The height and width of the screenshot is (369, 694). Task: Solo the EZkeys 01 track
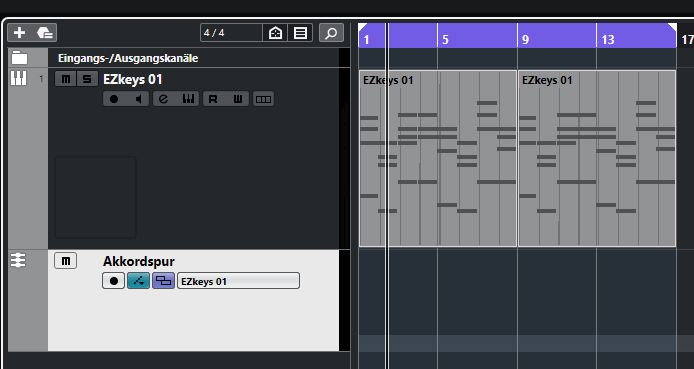pos(87,79)
